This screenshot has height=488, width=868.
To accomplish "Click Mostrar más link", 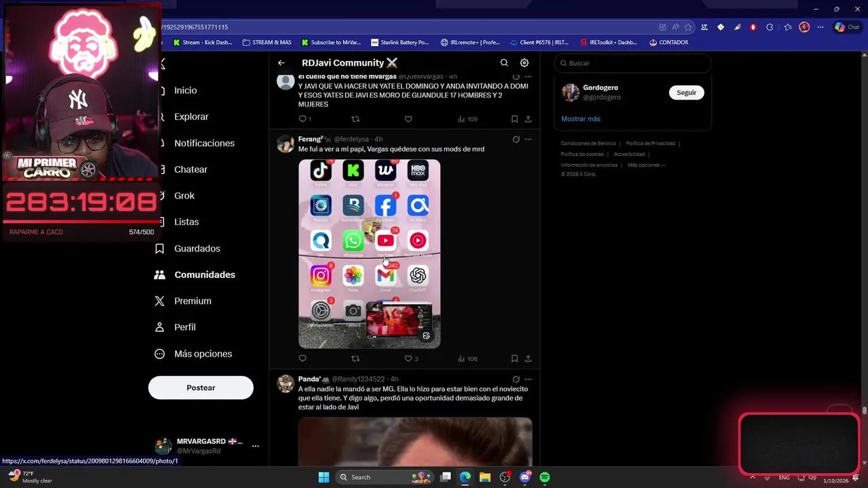I will point(580,119).
